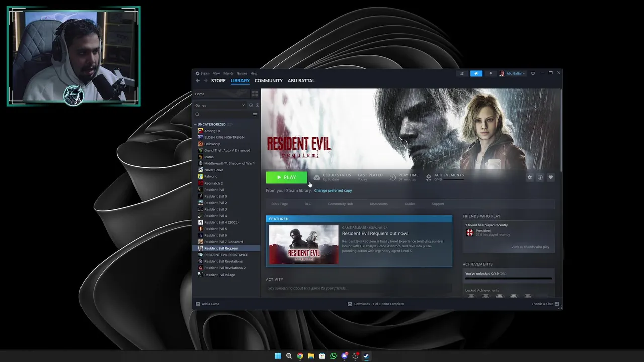This screenshot has width=644, height=362.
Task: Open the Store Page link
Action: pos(279,204)
